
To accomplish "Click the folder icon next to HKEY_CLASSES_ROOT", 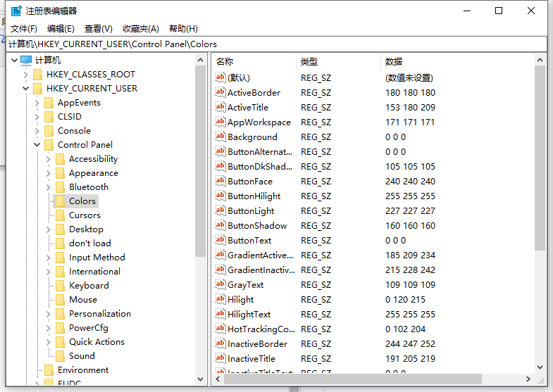I will coord(37,75).
